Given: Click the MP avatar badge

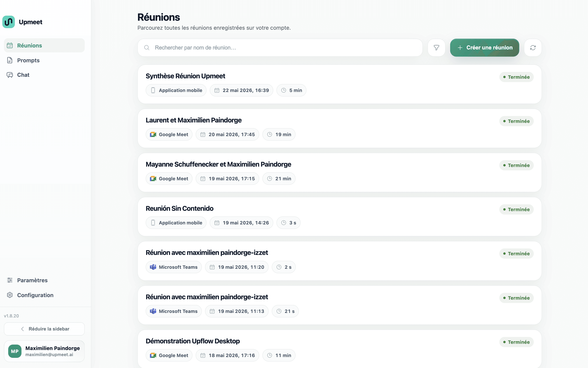Looking at the screenshot, I should (x=15, y=351).
